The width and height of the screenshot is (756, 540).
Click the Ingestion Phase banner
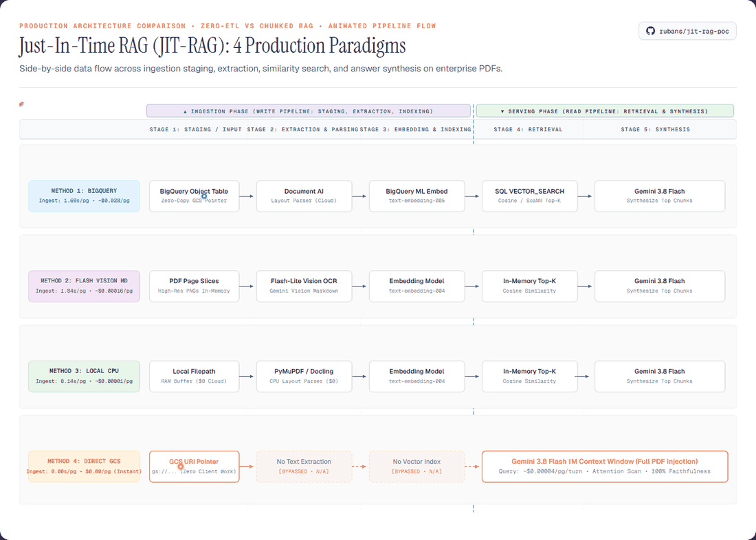309,111
